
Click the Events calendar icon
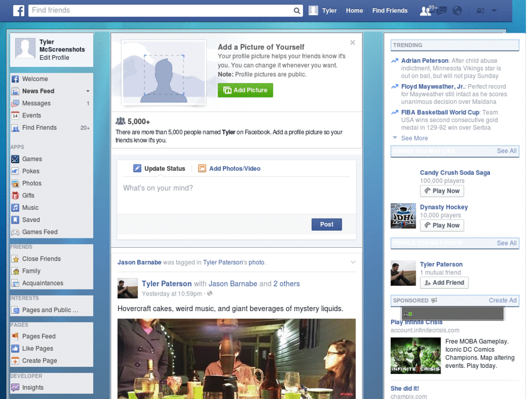(15, 116)
